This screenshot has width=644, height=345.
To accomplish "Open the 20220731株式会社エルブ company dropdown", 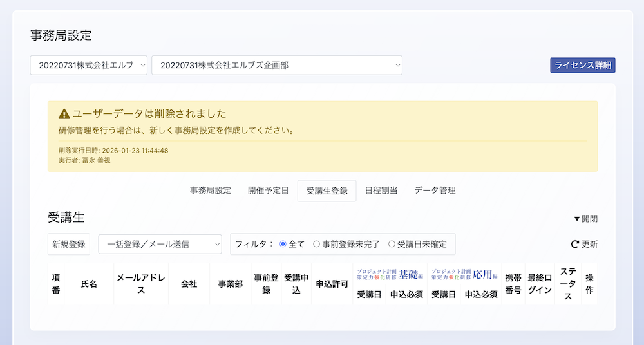I will click(x=89, y=65).
